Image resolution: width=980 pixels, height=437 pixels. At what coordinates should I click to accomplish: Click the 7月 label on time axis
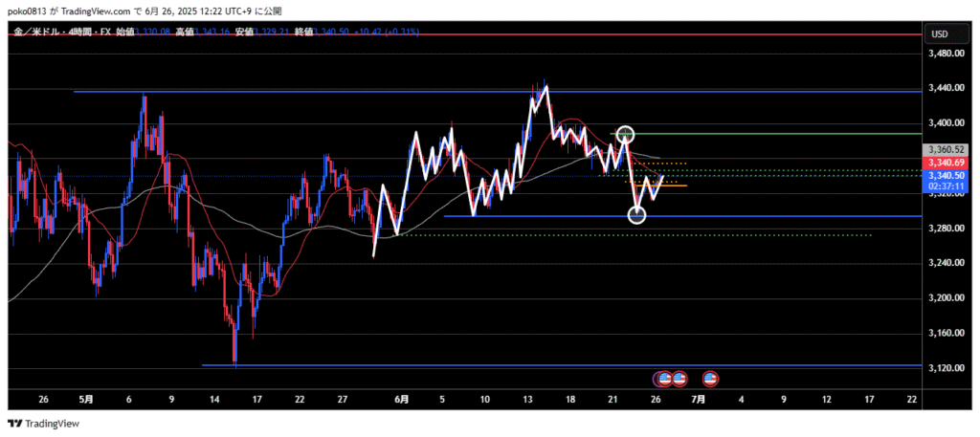point(699,398)
